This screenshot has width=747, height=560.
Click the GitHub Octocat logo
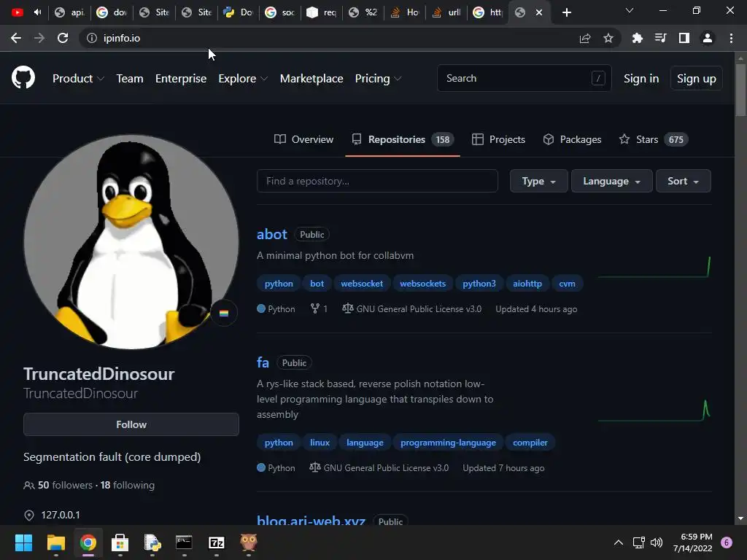click(23, 77)
